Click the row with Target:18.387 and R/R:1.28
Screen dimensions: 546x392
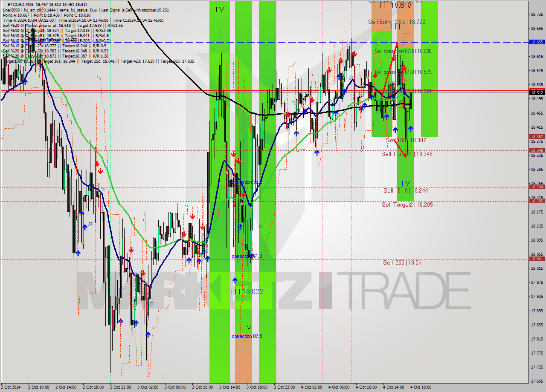(x=56, y=56)
